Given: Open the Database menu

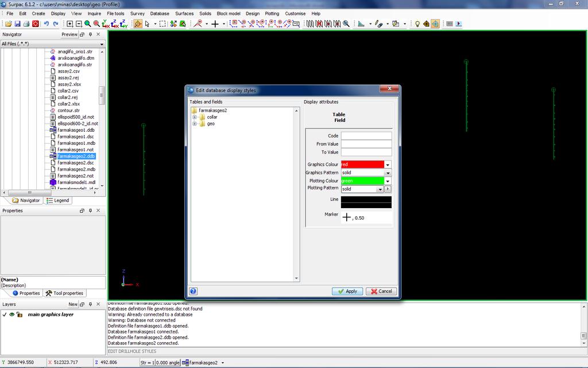Looking at the screenshot, I should (x=160, y=14).
